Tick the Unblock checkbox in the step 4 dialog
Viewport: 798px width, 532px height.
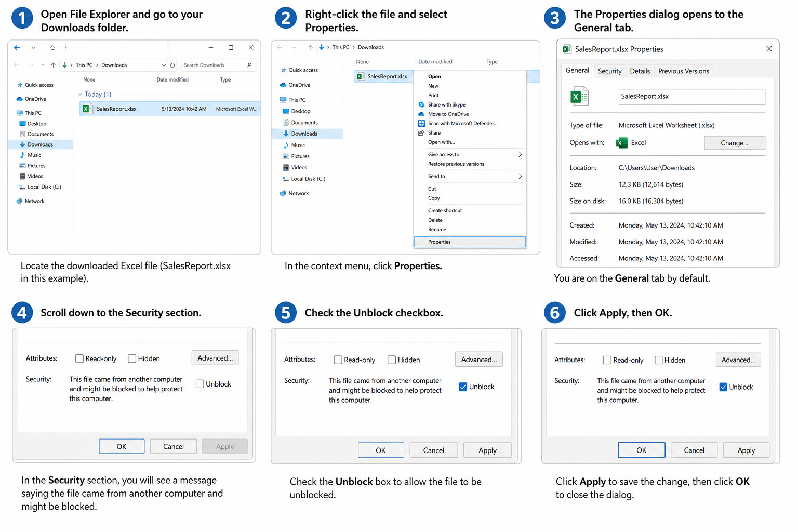click(x=199, y=384)
